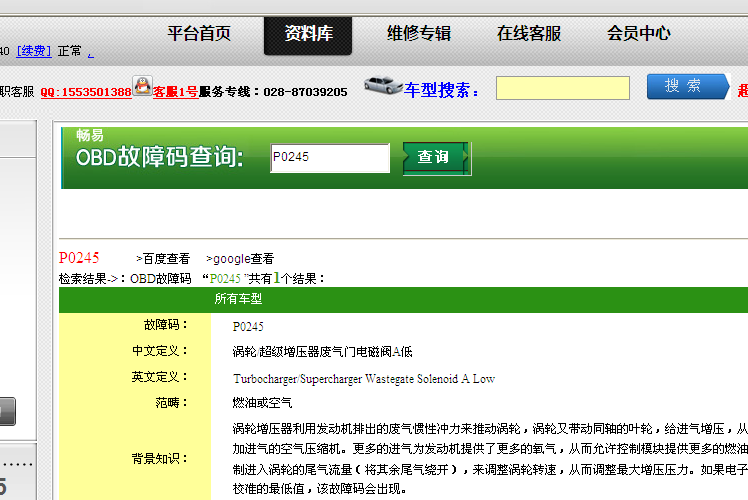Image resolution: width=748 pixels, height=500 pixels.
Task: Select the text 涡轮/超级增压器废气门电磁阀A低
Action: 322,352
